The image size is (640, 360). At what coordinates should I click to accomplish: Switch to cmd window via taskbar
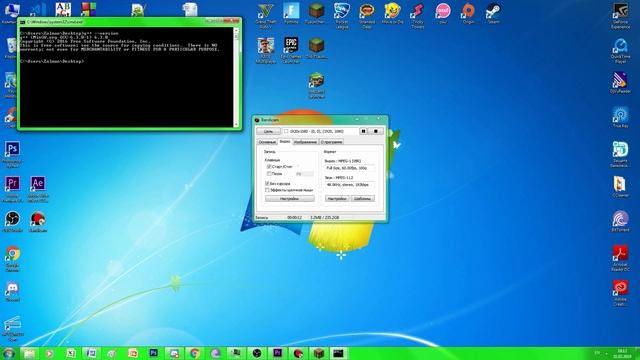(338, 353)
